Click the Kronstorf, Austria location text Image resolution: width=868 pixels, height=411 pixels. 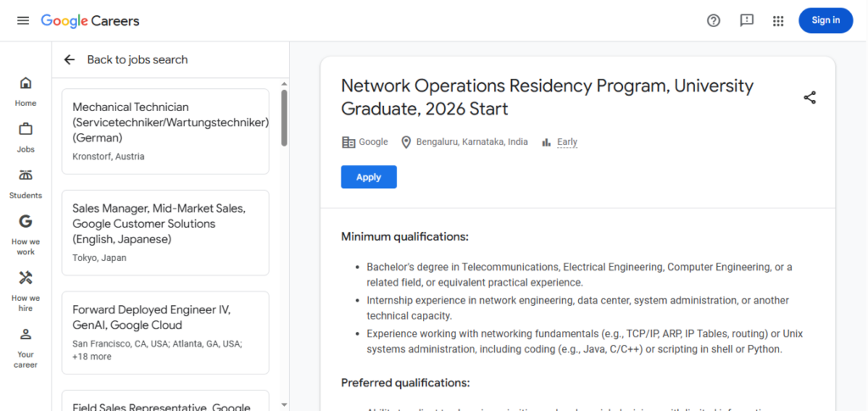click(x=108, y=157)
